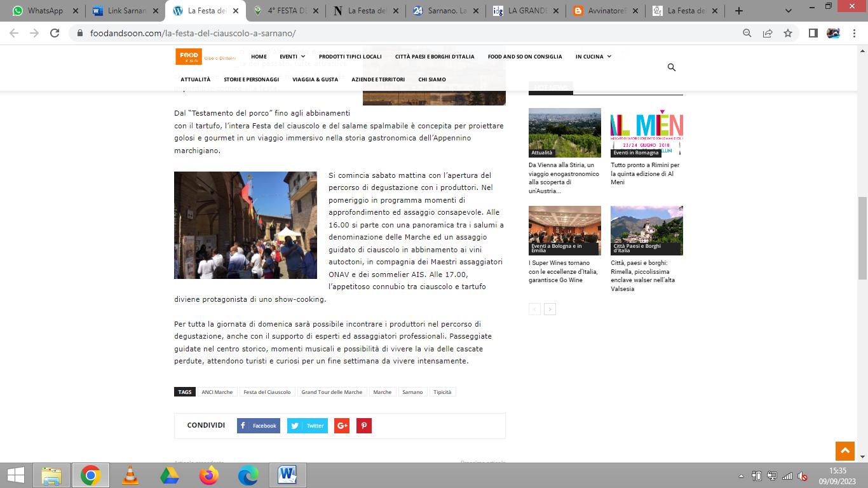
Task: Launch Firefox from the taskbar
Action: click(209, 475)
